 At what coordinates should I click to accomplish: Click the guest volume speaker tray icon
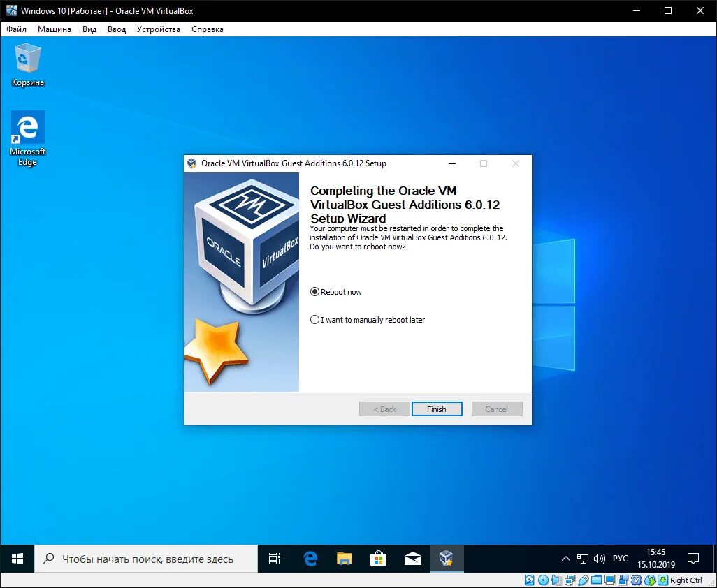point(599,558)
